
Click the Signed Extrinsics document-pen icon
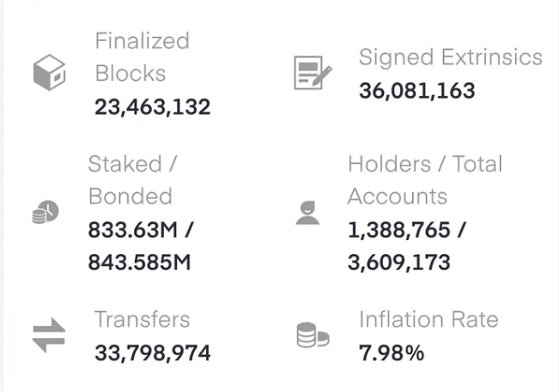[x=313, y=73]
